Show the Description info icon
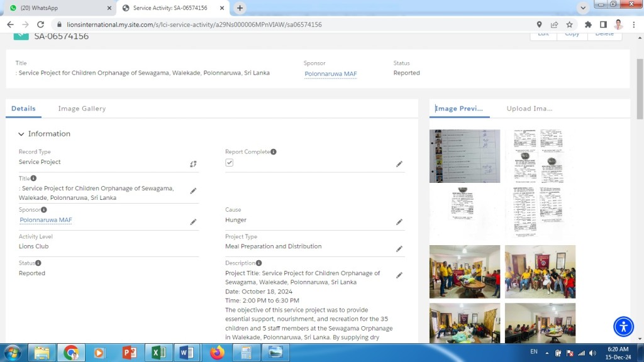644x362 pixels. coord(258,263)
